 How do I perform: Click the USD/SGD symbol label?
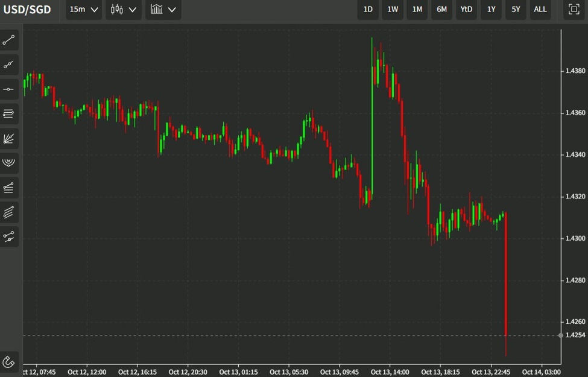(x=27, y=10)
